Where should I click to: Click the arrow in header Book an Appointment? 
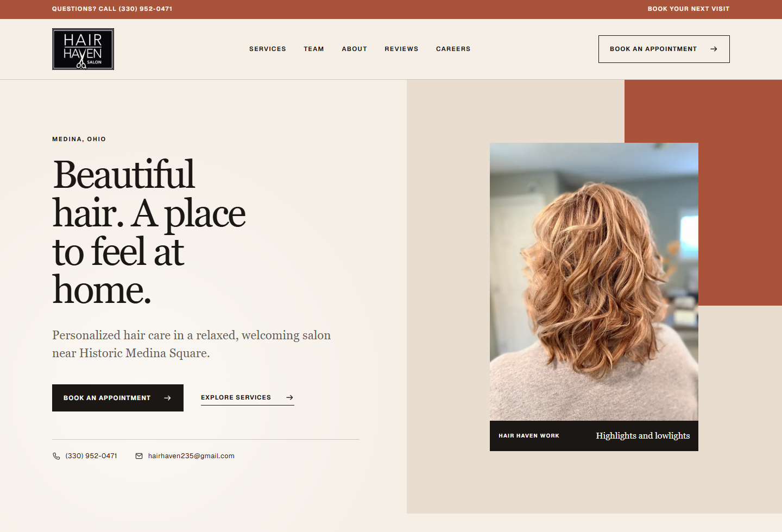point(714,49)
